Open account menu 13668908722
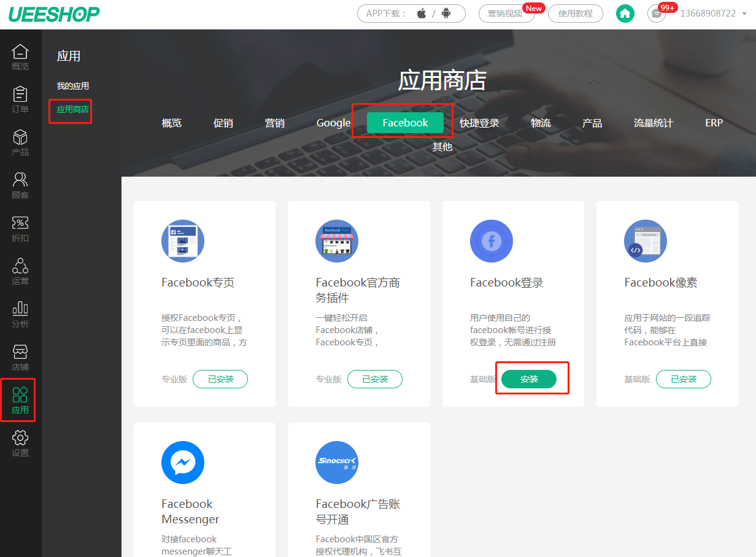Screen dimensions: 756x557 point(713,13)
